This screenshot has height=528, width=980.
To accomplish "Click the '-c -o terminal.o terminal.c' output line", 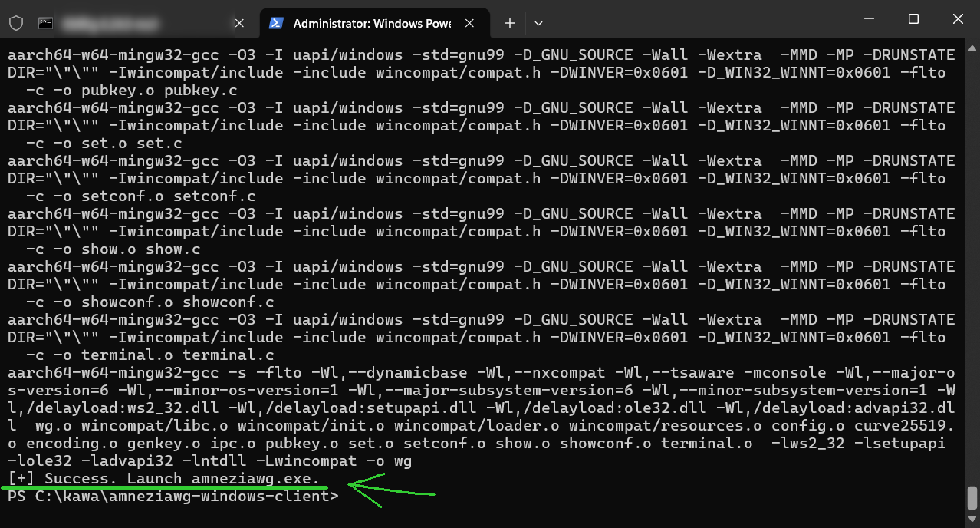I will coord(150,355).
